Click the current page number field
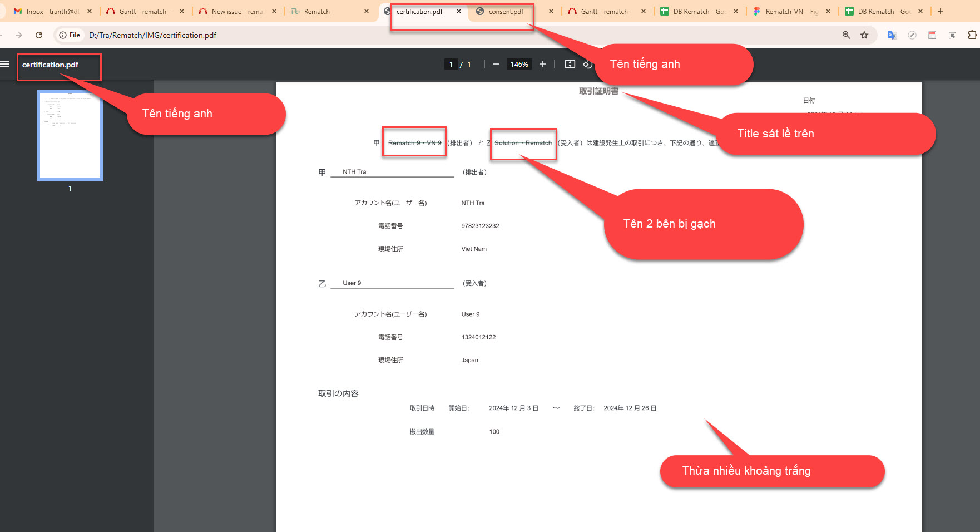980x532 pixels. click(x=451, y=64)
